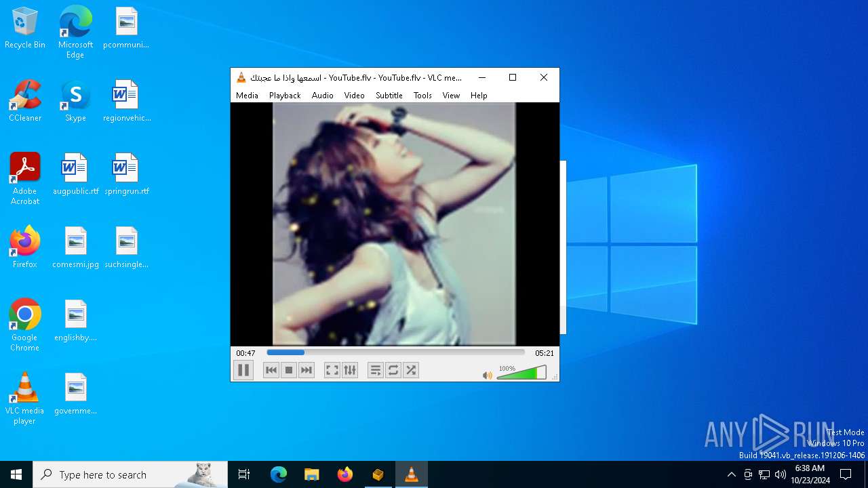Select the Firefox desktop shortcut

[x=25, y=248]
